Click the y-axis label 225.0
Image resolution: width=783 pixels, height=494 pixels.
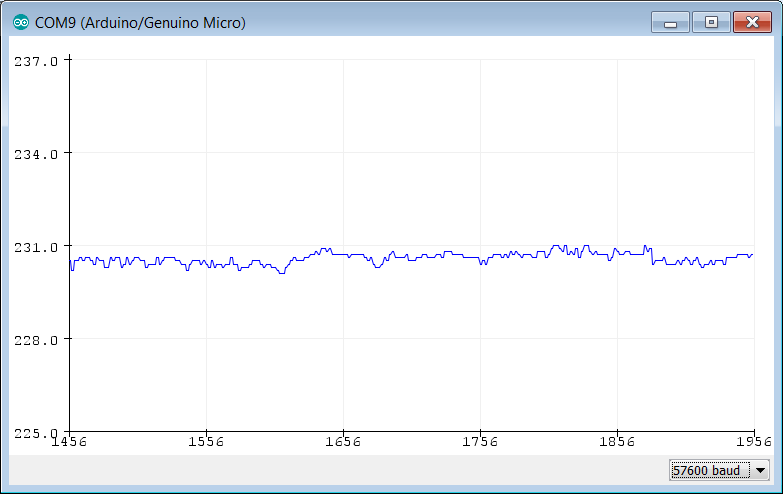pyautogui.click(x=35, y=433)
